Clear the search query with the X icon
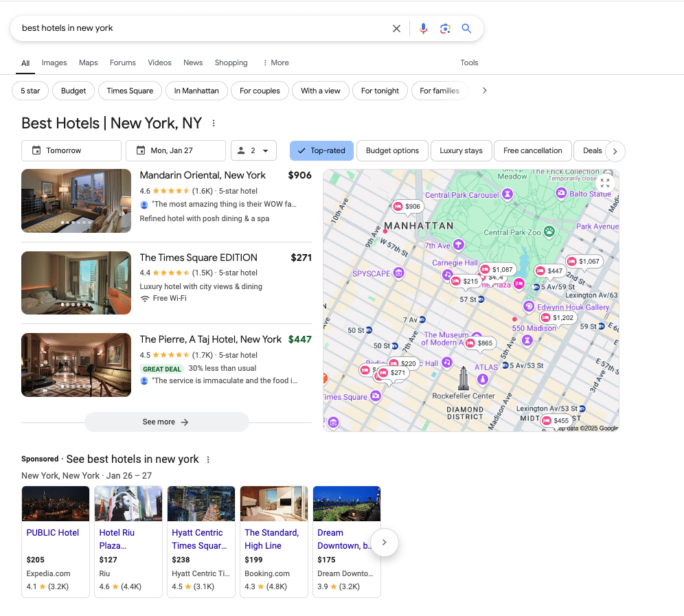 point(396,28)
